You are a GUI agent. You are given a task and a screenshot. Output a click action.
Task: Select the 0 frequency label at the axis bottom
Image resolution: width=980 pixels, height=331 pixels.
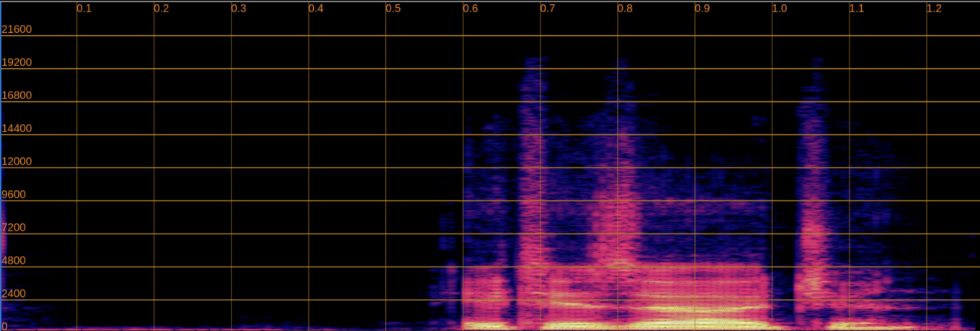[x=5, y=326]
